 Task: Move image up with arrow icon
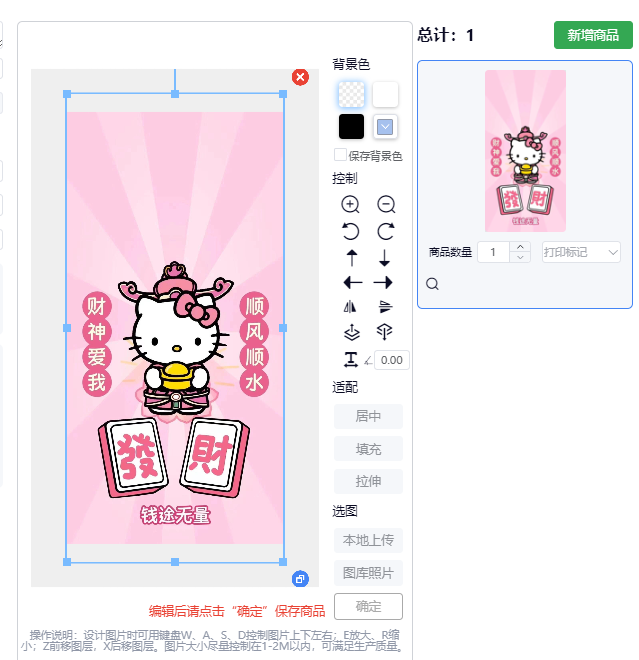[352, 258]
